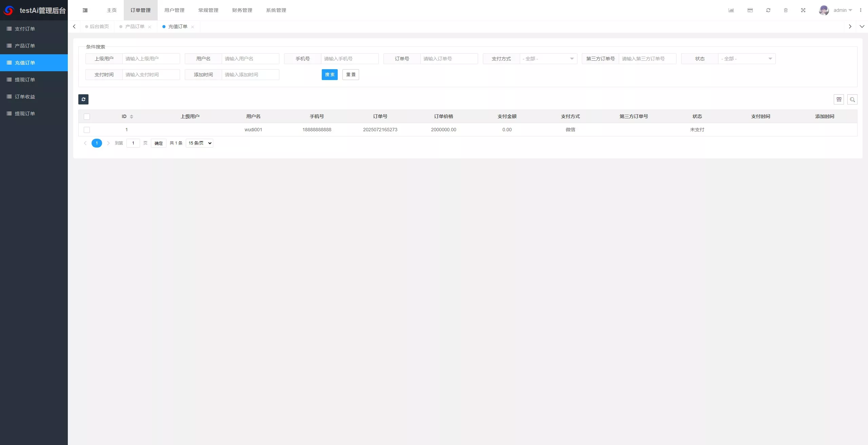Click the dark table refresh button
This screenshot has height=445, width=868.
pyautogui.click(x=83, y=99)
